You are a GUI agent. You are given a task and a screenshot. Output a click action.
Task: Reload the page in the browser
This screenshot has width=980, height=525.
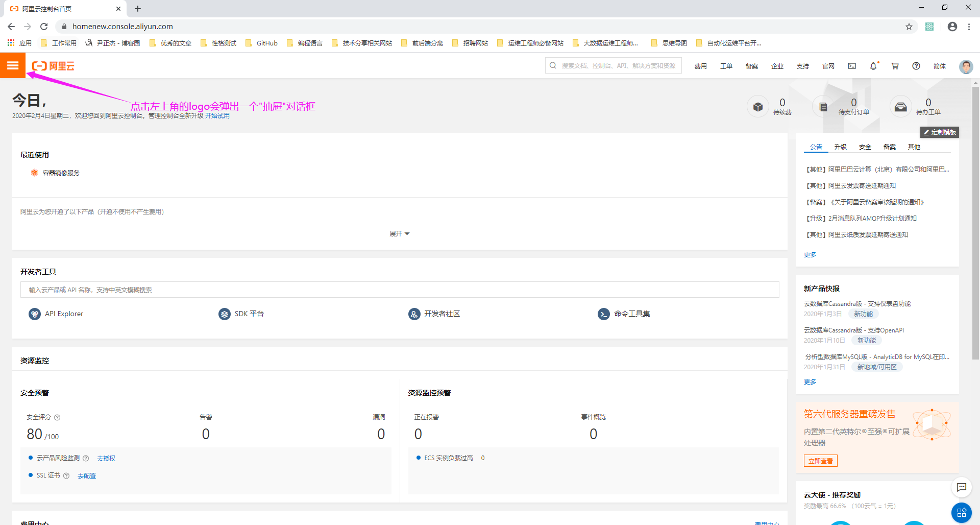44,27
